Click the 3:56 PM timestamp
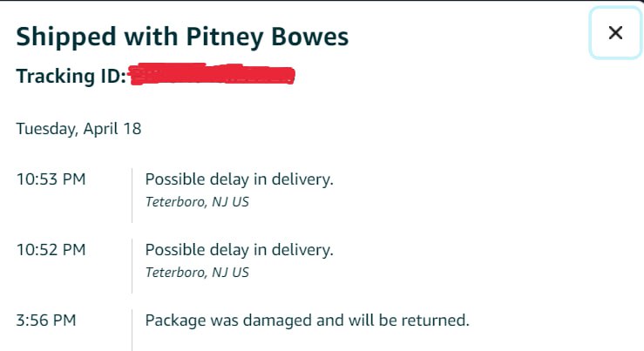Screen dimensions: 644x351 coord(46,320)
